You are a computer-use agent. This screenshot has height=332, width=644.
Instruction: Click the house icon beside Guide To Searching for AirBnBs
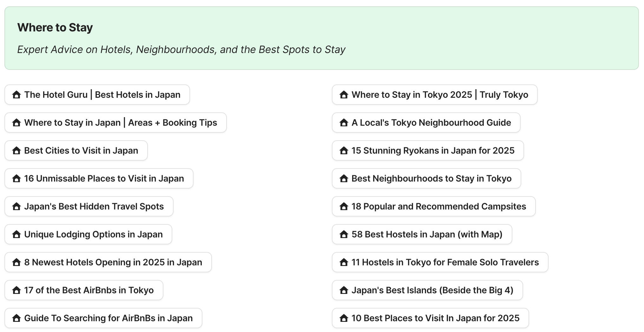16,318
